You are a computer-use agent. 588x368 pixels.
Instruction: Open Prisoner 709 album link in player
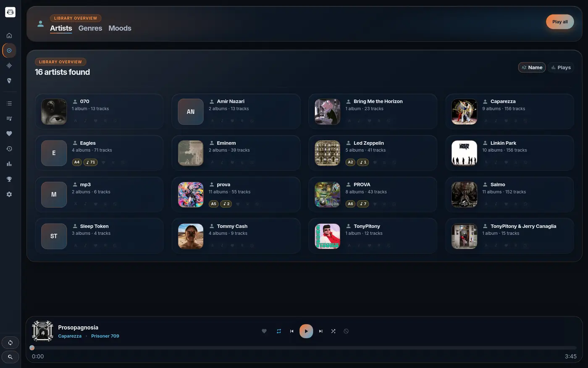tap(105, 336)
